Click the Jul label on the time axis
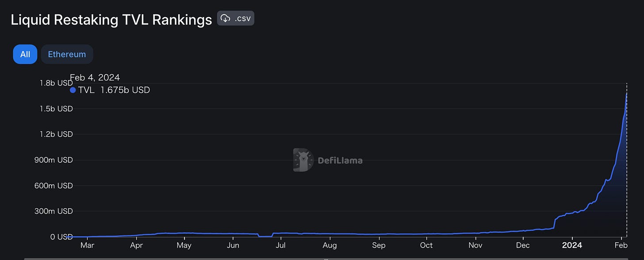This screenshot has width=644, height=260. click(x=280, y=245)
